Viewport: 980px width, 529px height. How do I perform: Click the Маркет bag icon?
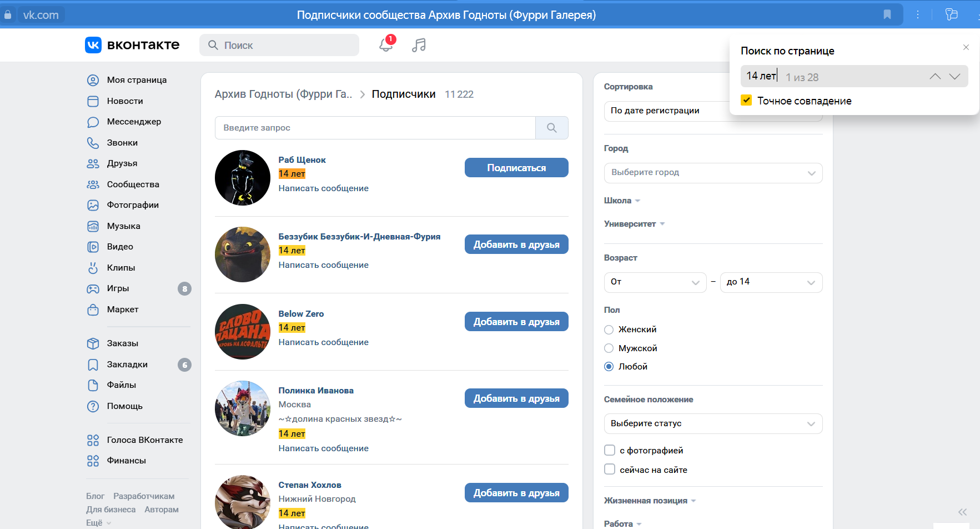click(93, 310)
